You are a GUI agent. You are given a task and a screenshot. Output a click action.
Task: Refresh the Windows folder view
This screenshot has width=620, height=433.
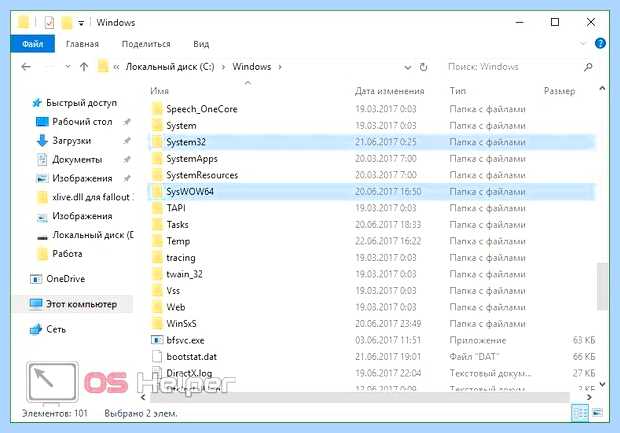pyautogui.click(x=423, y=67)
